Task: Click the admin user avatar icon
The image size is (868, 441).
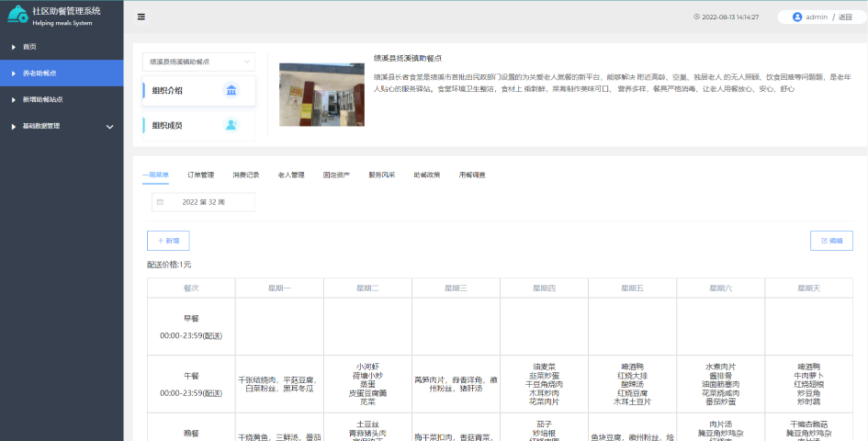Action: tap(796, 17)
